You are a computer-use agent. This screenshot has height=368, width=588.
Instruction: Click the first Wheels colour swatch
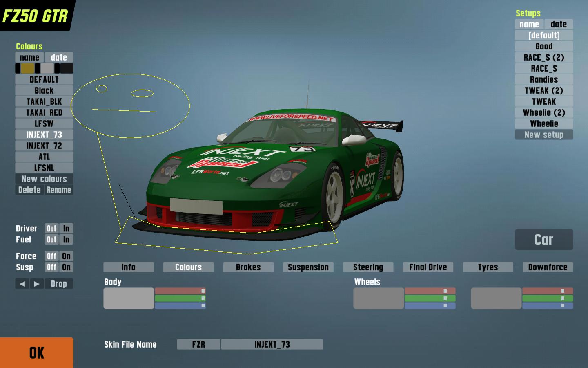point(379,298)
